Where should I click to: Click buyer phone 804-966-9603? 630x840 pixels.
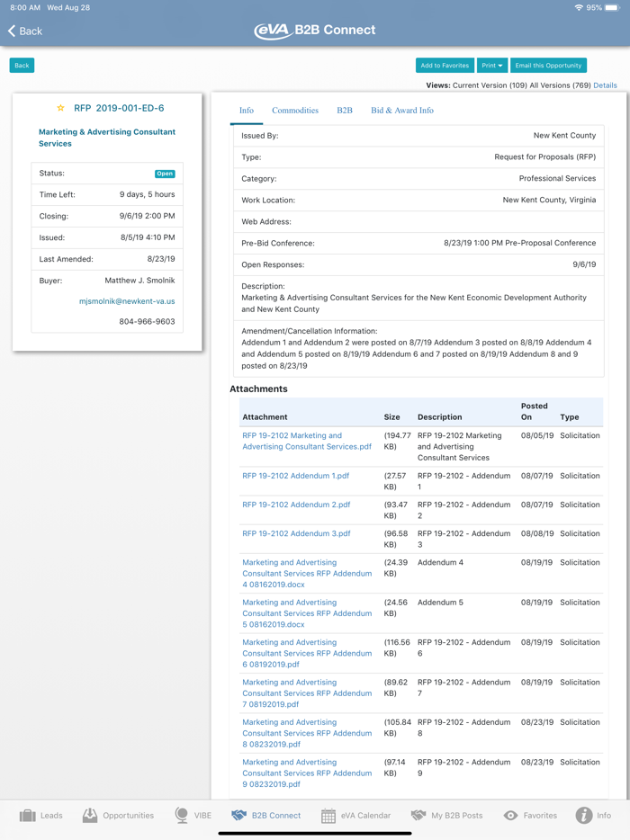click(x=147, y=321)
